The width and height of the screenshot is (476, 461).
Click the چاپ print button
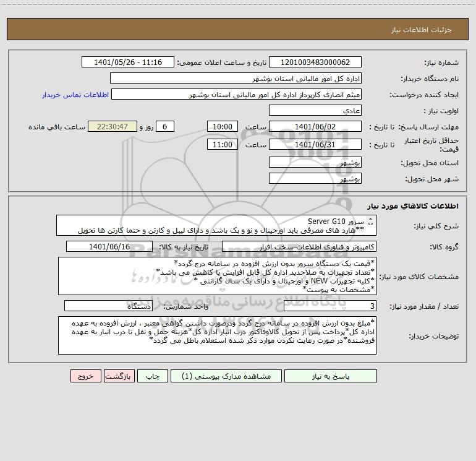153,376
